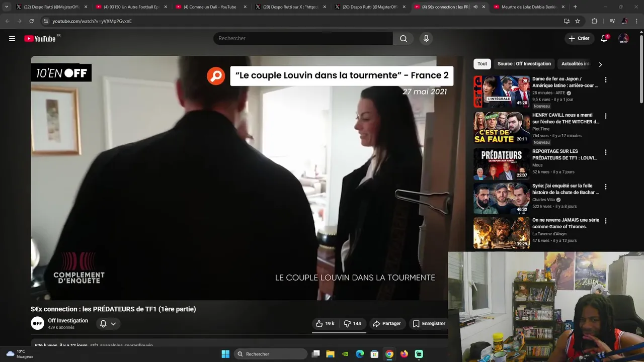Open the Dame de fer au Japon thumbnail

(501, 92)
